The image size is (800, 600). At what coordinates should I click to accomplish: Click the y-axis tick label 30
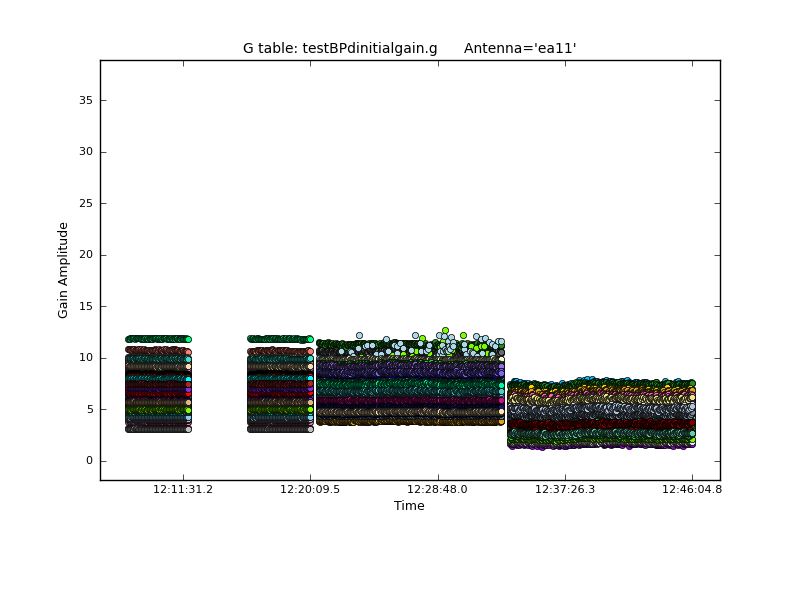[86, 152]
